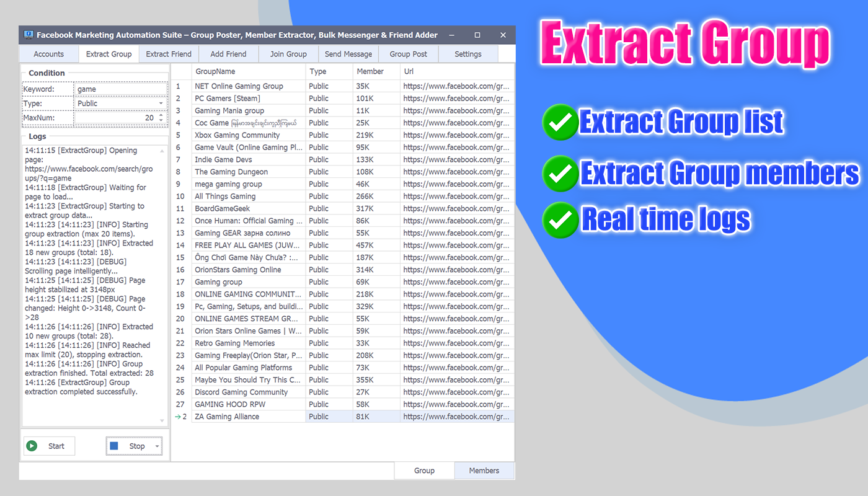
Task: Select row The Gaming Dungeon
Action: [343, 172]
